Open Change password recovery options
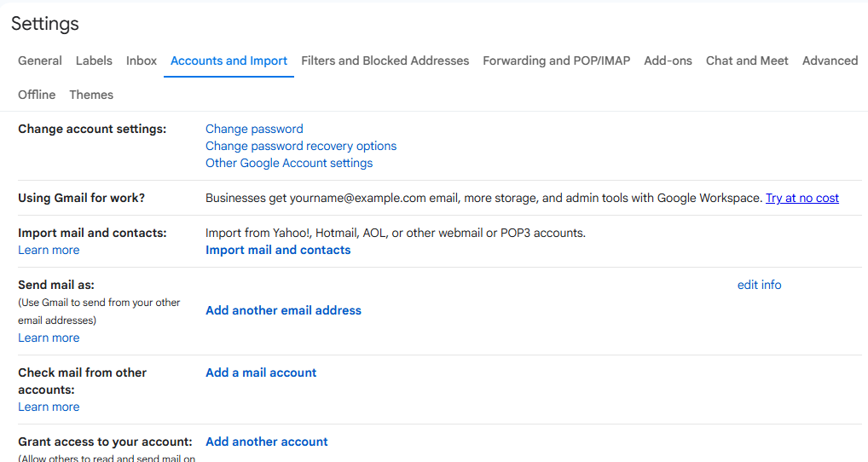 (x=301, y=146)
